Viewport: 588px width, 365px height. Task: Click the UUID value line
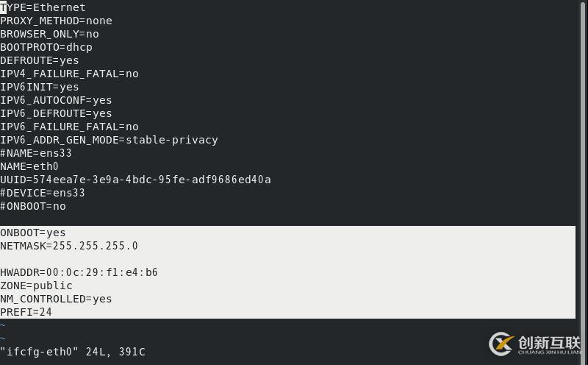coord(135,180)
